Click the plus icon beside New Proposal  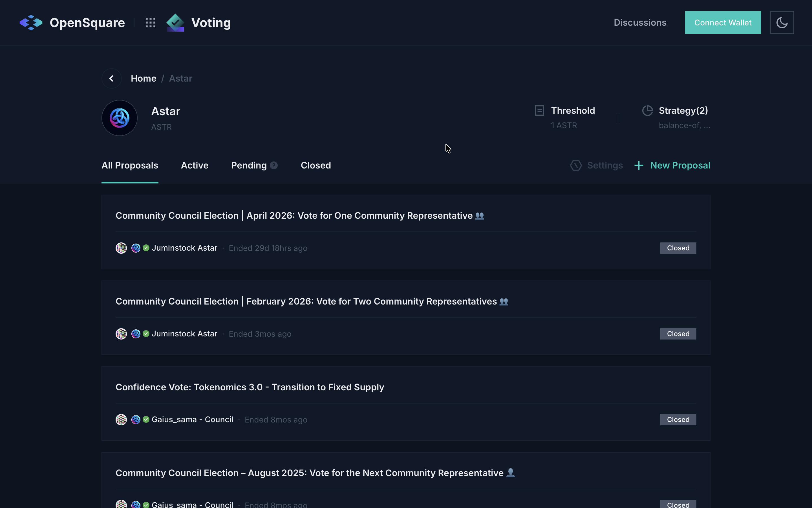click(639, 165)
